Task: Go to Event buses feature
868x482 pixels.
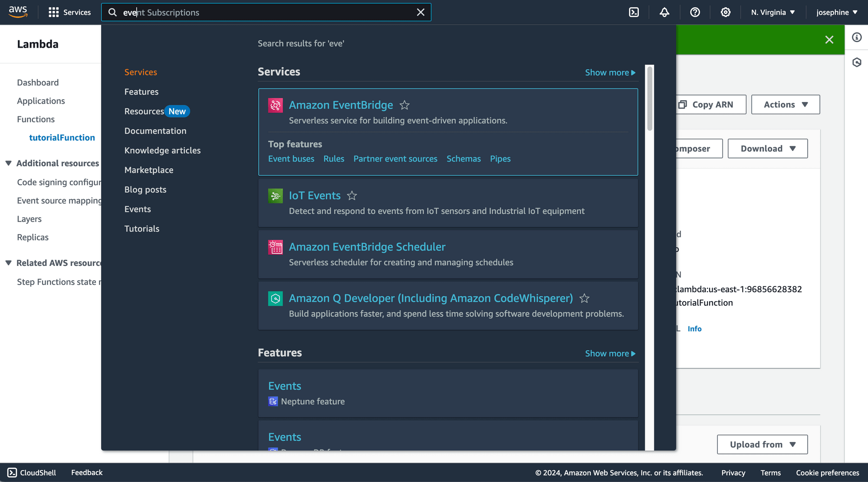Action: [x=291, y=159]
